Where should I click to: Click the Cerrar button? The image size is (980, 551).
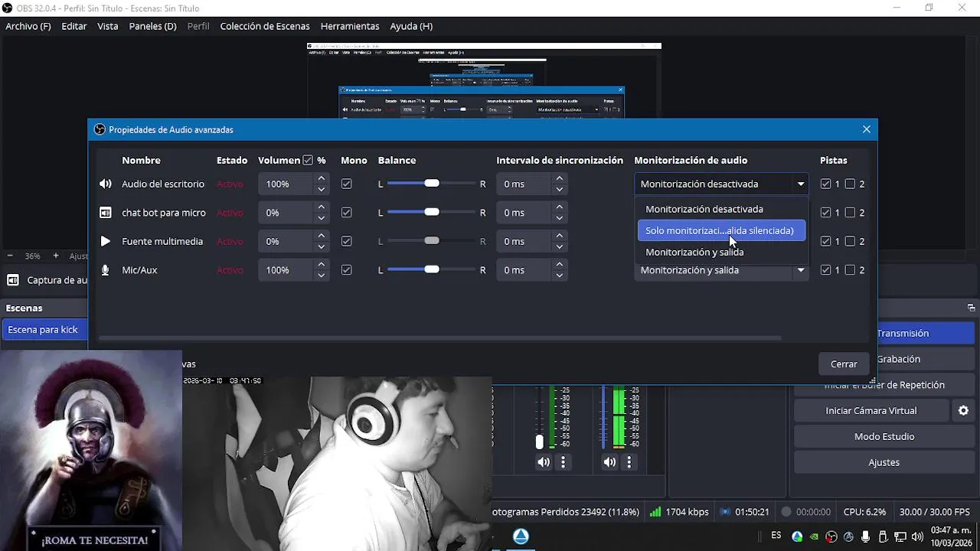coord(844,364)
